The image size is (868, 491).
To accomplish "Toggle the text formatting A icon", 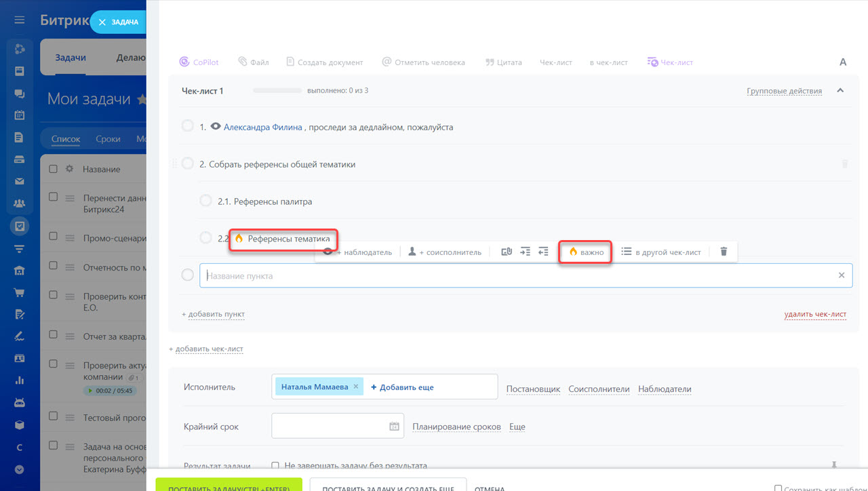I will point(843,62).
